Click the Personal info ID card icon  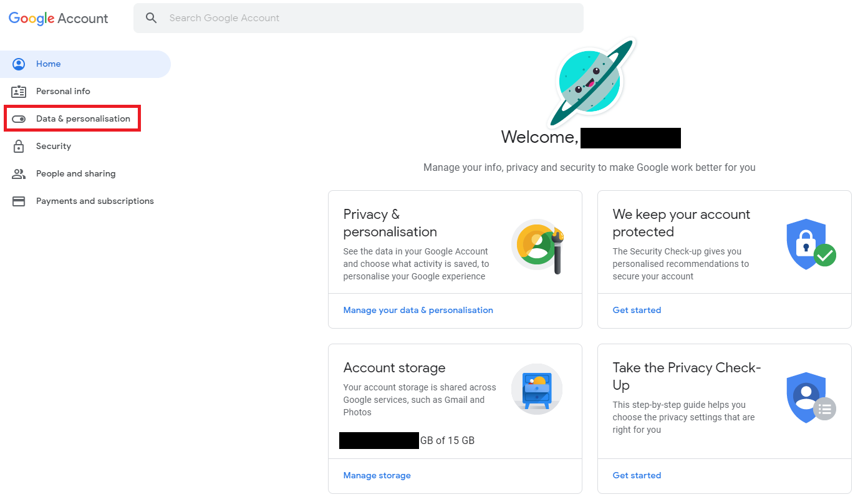(x=19, y=91)
